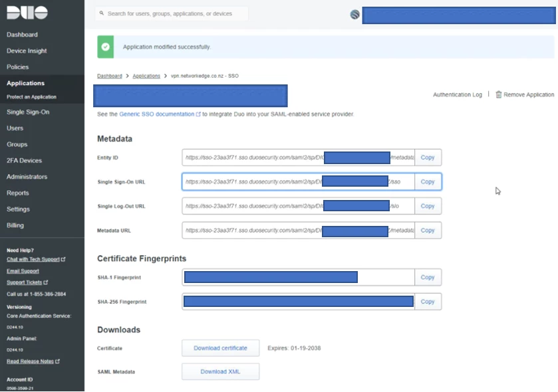Image resolution: width=558 pixels, height=392 pixels.
Task: Click the Entity ID text field
Action: pyautogui.click(x=298, y=157)
